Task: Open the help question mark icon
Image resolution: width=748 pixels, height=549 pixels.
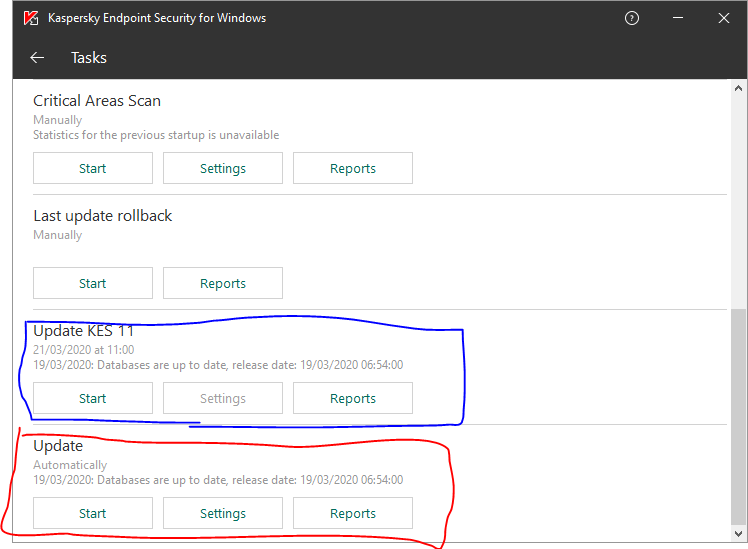Action: point(631,18)
